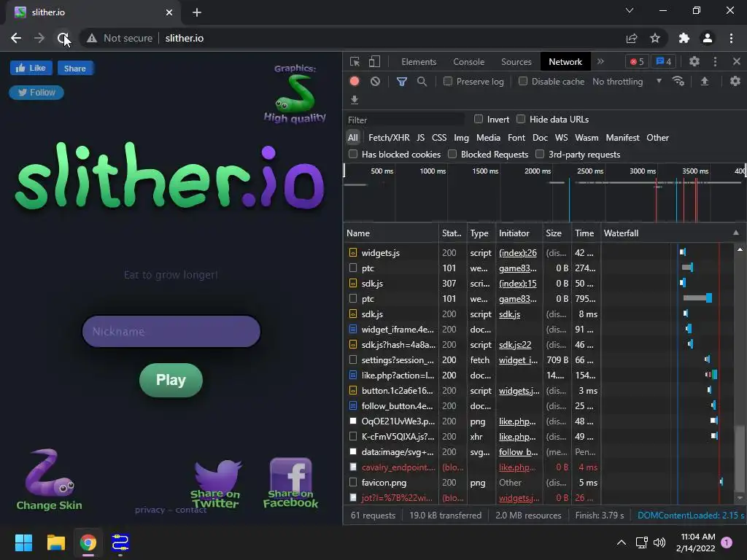Open the (index):26 initiator link for widgets.js
This screenshot has width=747, height=560.
click(x=517, y=253)
